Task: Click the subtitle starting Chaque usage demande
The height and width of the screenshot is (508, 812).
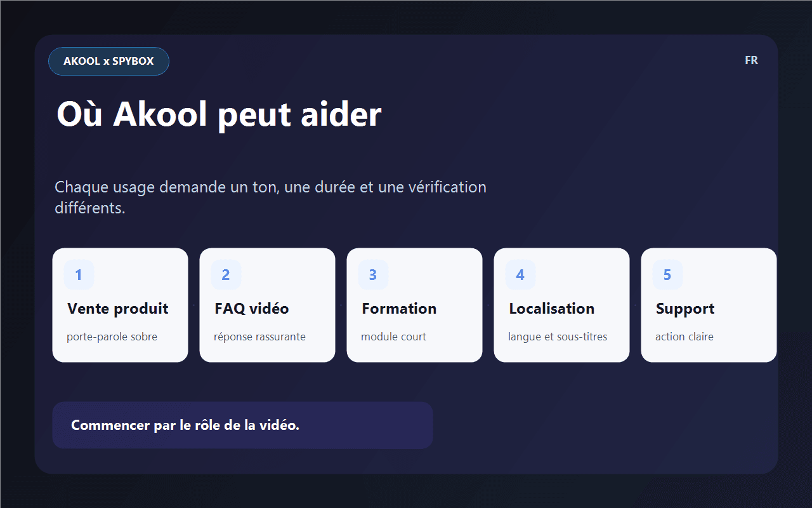Action: tap(270, 197)
